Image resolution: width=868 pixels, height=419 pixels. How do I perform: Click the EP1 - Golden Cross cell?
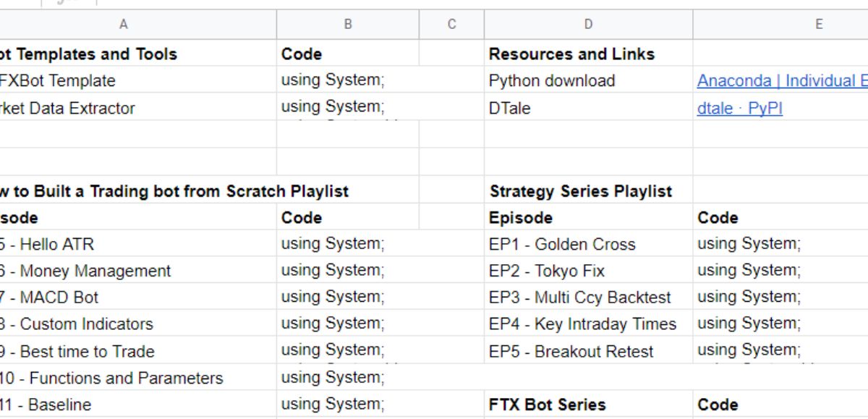point(562,245)
